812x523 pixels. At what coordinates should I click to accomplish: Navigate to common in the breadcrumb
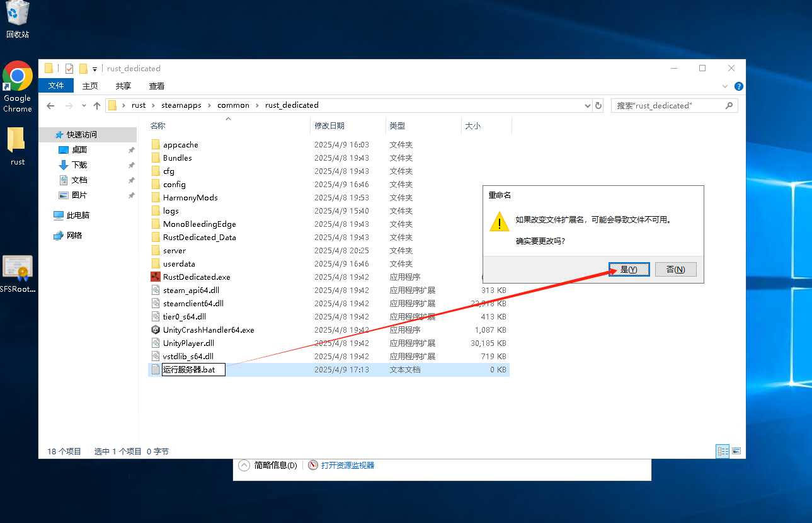point(234,105)
